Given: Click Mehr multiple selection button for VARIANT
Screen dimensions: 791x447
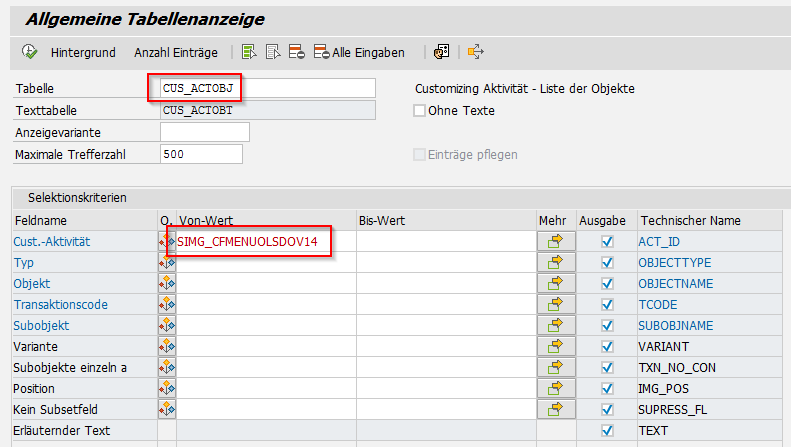Looking at the screenshot, I should [x=556, y=347].
